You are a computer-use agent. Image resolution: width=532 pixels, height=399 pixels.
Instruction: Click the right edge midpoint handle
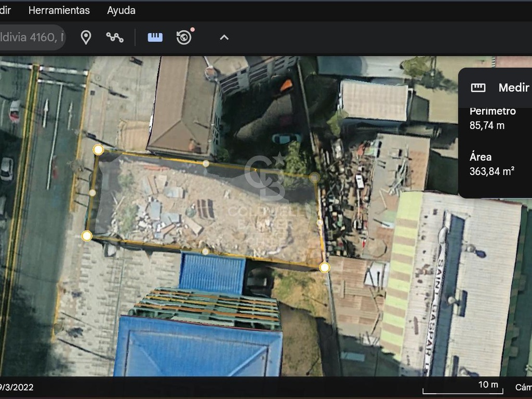click(x=320, y=222)
